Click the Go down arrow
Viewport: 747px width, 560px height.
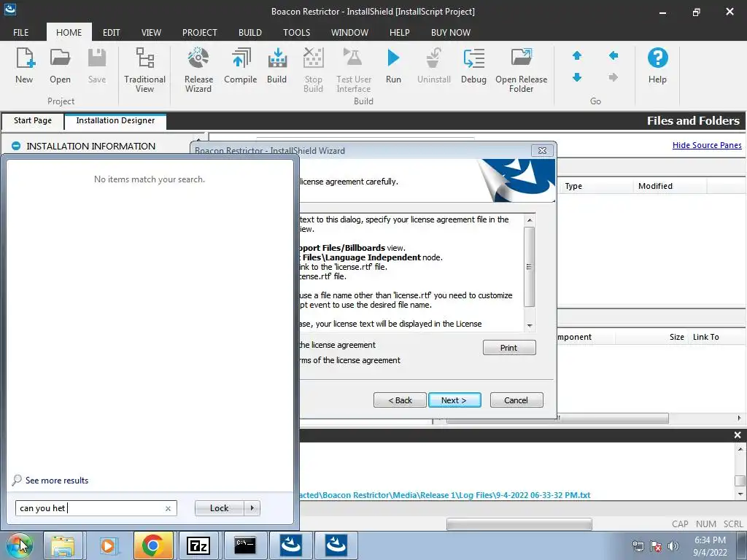point(577,77)
